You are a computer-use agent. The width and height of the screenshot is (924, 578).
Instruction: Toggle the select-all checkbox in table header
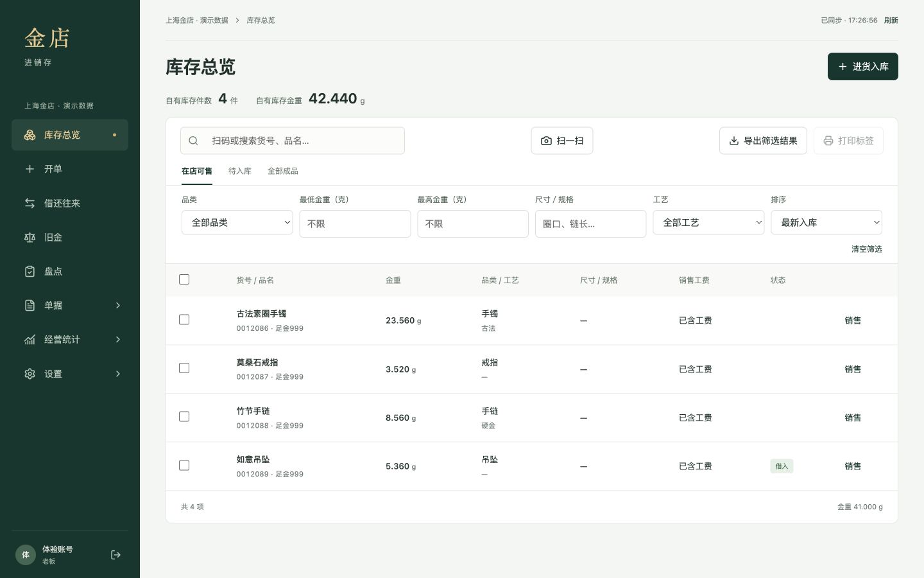184,279
